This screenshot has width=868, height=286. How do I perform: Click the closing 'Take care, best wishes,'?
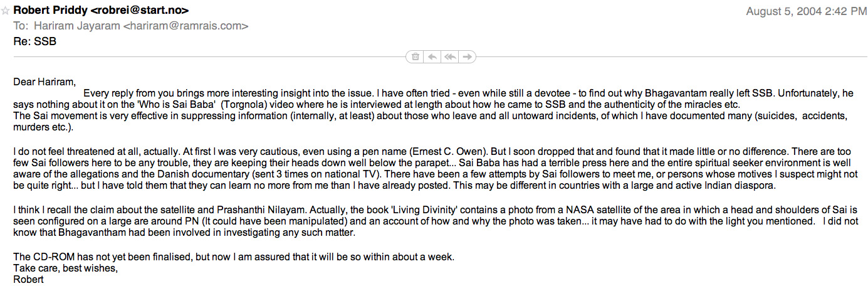click(65, 268)
